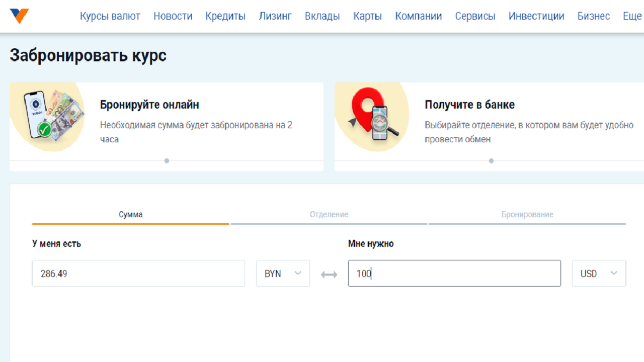Expand the Еще menu in navigation
The height and width of the screenshot is (362, 644).
(632, 16)
